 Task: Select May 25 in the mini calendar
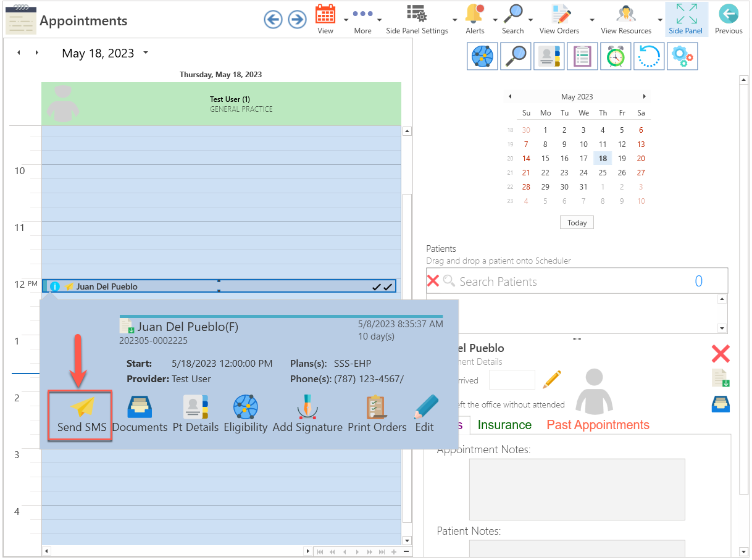[x=603, y=173]
